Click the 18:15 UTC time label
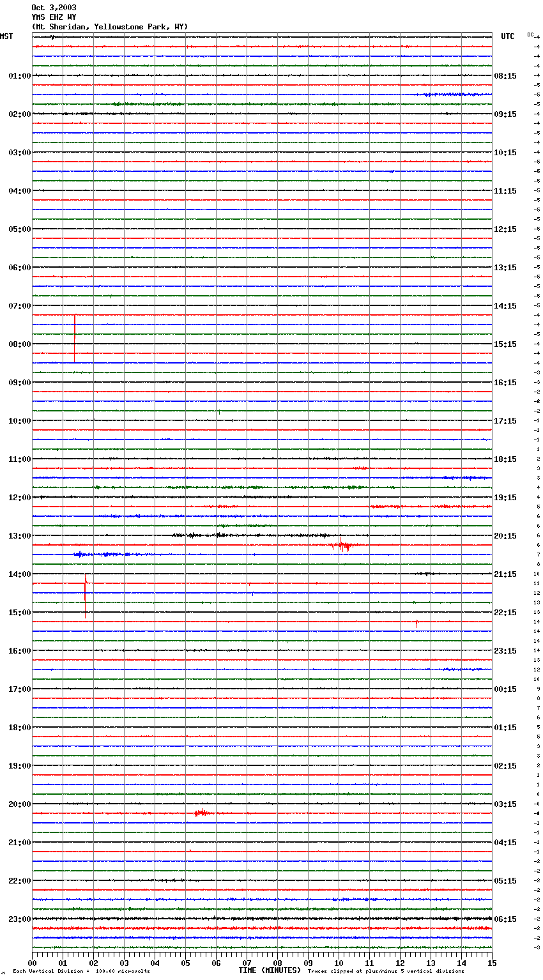This screenshot has width=543, height=980. (x=505, y=459)
